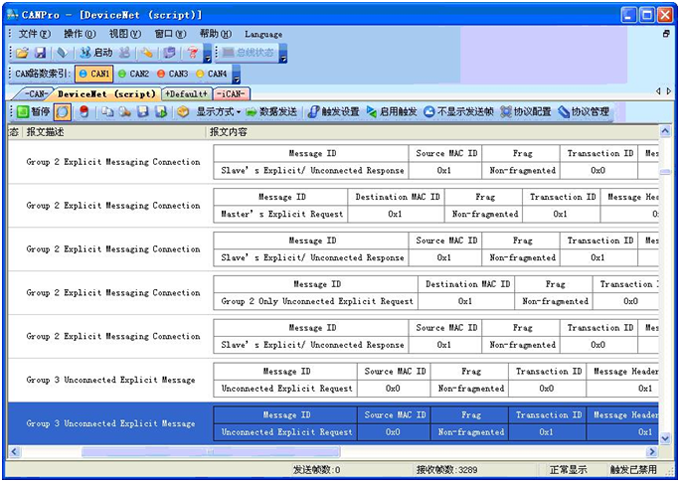Screen dimensions: 680x482
Task: Expand the main toolbar overflow arrow
Action: click(x=207, y=56)
